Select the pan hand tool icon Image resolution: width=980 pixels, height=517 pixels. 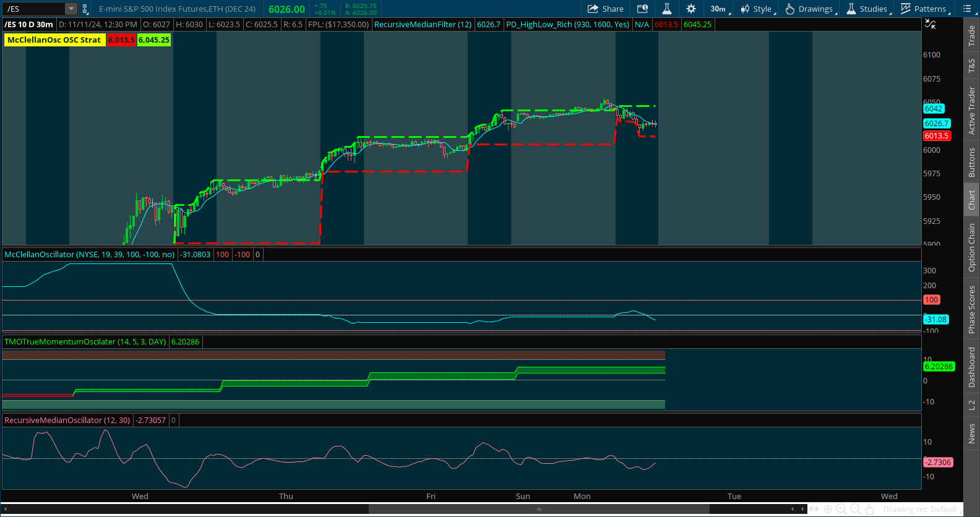(x=869, y=509)
